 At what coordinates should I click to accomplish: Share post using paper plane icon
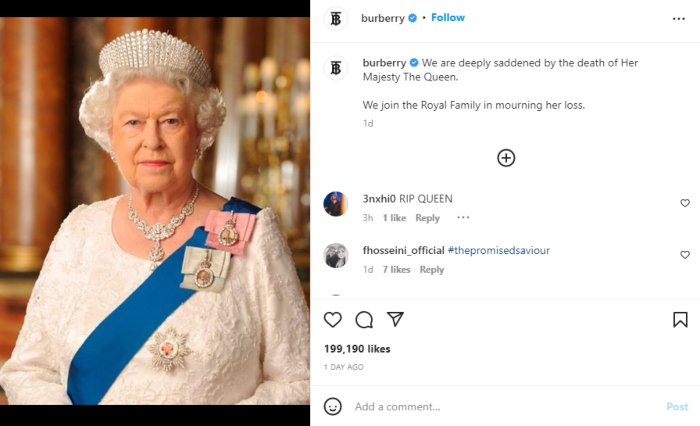[395, 320]
